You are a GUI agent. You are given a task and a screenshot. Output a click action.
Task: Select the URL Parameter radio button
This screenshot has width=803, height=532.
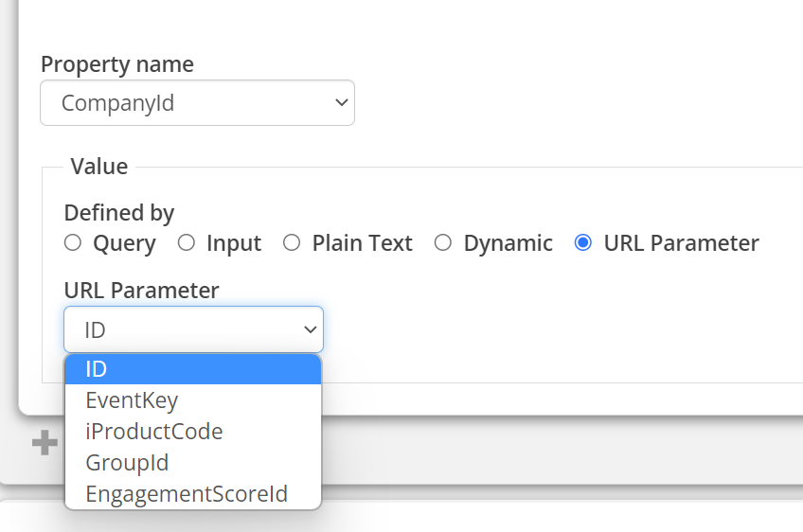tap(583, 243)
